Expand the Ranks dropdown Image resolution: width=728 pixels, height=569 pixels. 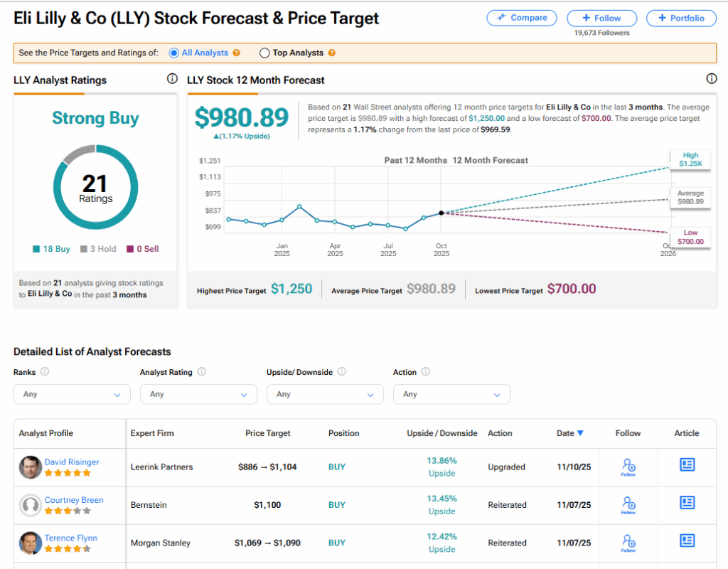coord(72,394)
